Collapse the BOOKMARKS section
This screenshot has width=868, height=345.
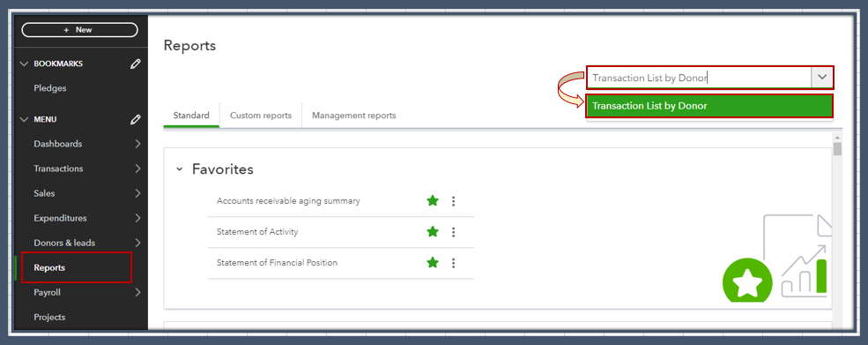pos(24,64)
